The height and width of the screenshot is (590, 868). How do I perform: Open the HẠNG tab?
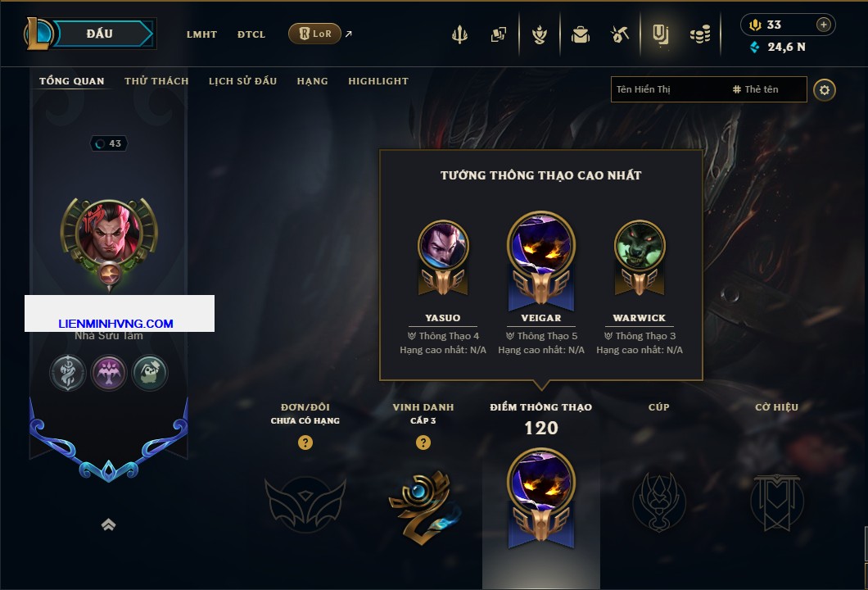312,81
